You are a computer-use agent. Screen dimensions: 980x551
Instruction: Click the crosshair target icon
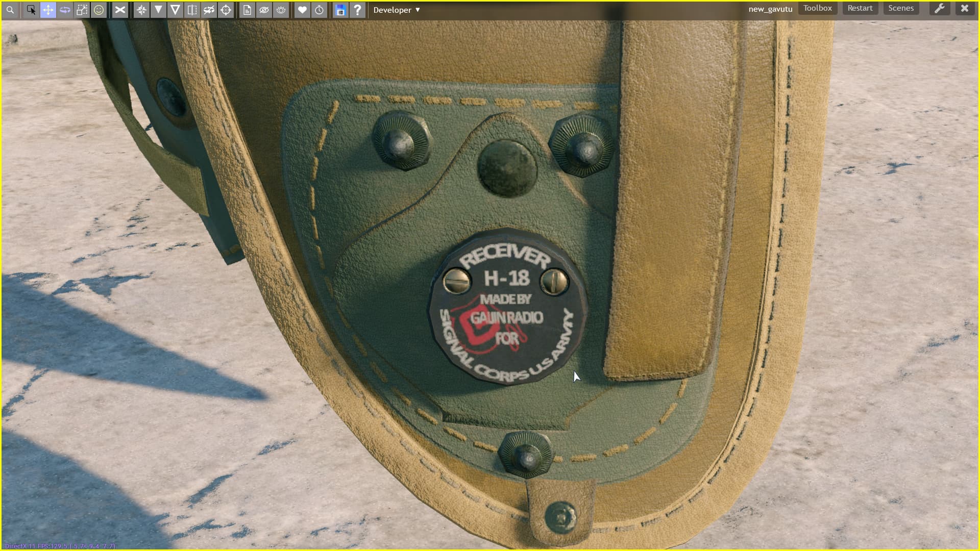(x=226, y=10)
